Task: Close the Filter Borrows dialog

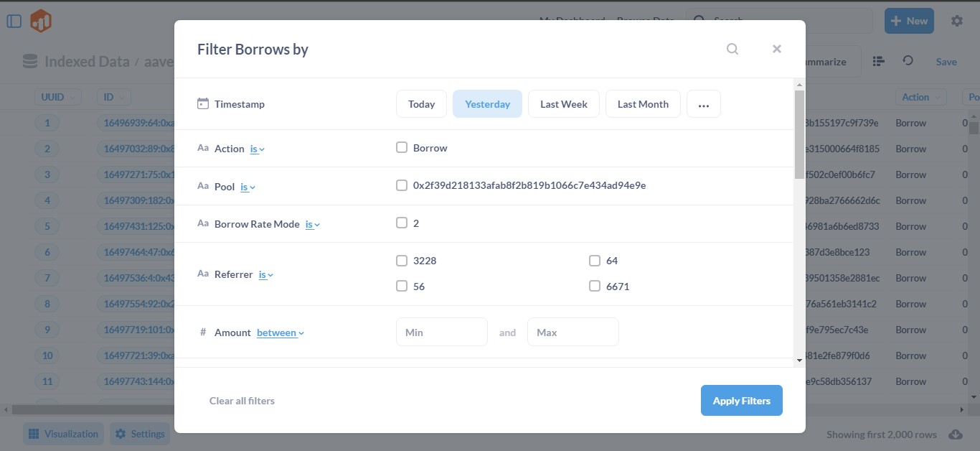Action: pyautogui.click(x=776, y=49)
